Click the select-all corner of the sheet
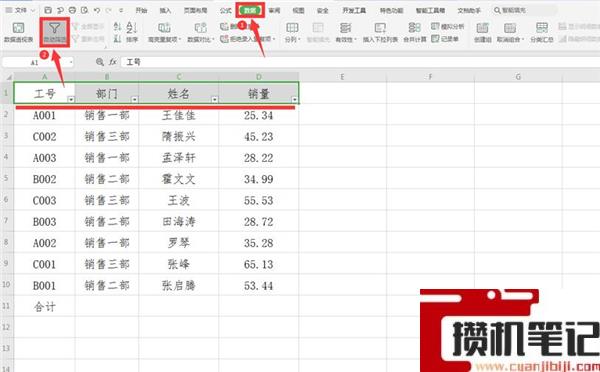Viewport: 600px width, 372px height. coord(7,77)
